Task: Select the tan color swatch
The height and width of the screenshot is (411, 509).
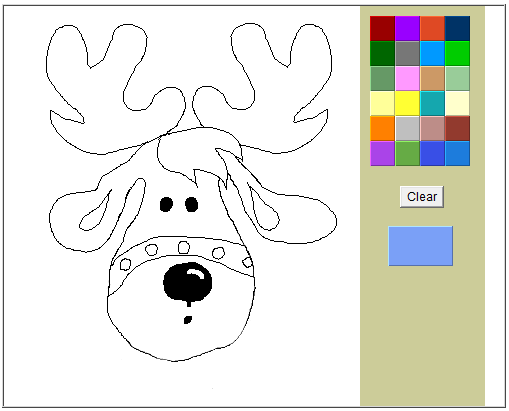Action: click(432, 78)
